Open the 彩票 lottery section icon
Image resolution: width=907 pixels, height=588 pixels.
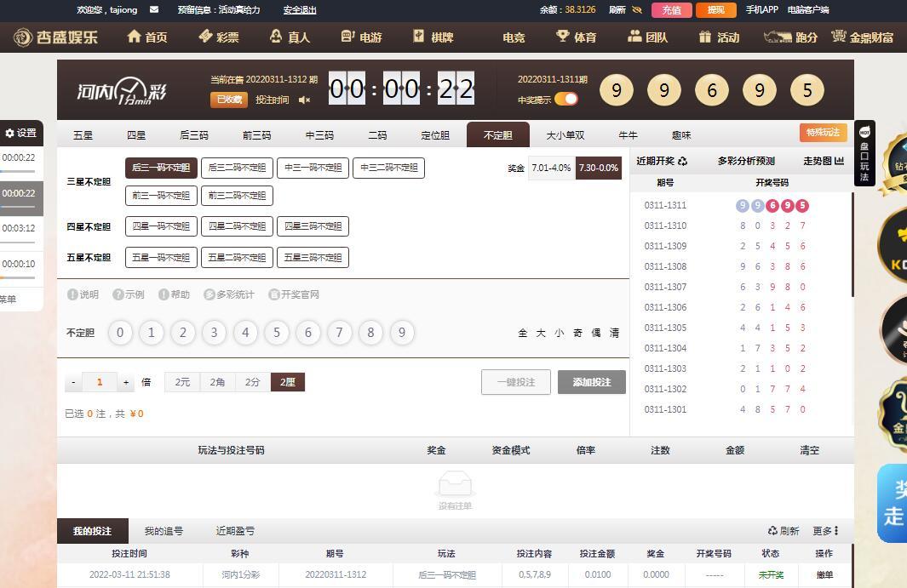coord(204,37)
